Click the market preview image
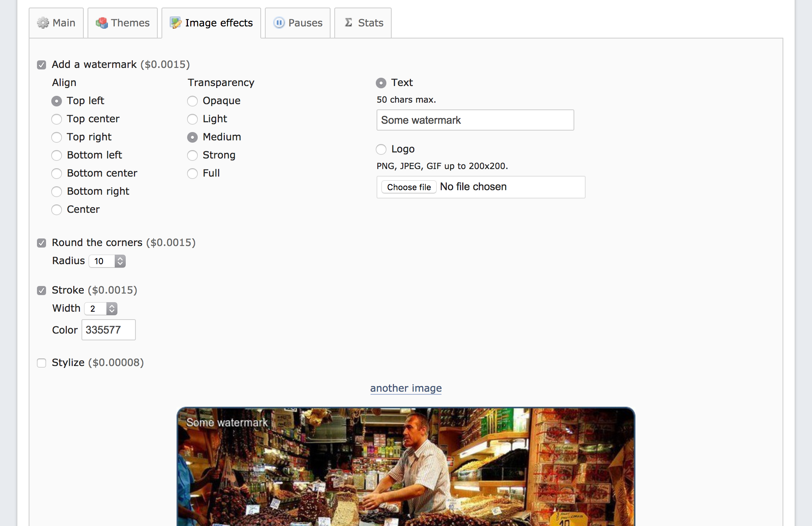This screenshot has width=812, height=526. coord(406,468)
